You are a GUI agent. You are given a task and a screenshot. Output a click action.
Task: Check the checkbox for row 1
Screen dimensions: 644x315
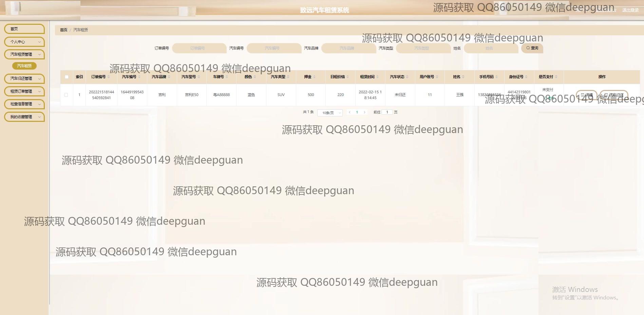pyautogui.click(x=66, y=95)
